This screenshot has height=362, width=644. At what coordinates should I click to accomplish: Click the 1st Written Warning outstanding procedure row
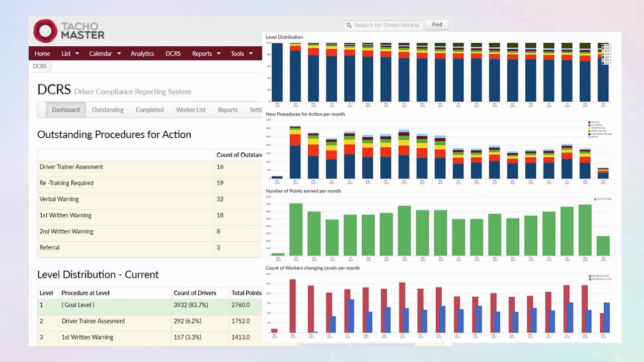(x=150, y=217)
